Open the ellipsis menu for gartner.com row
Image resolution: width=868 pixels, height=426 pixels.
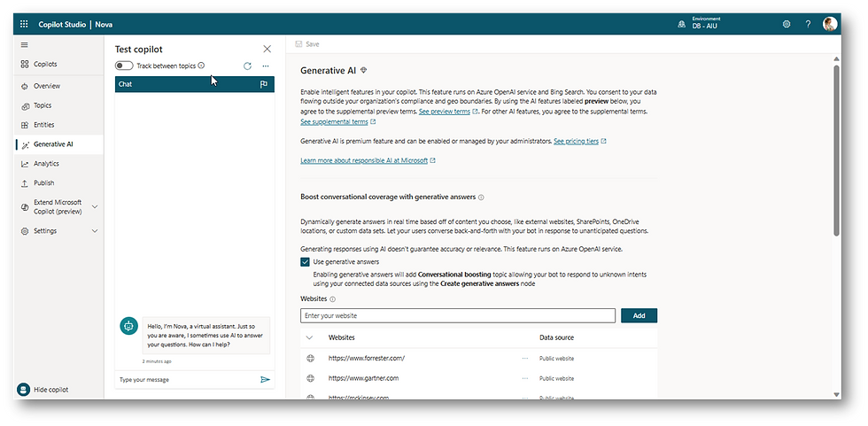pyautogui.click(x=524, y=378)
